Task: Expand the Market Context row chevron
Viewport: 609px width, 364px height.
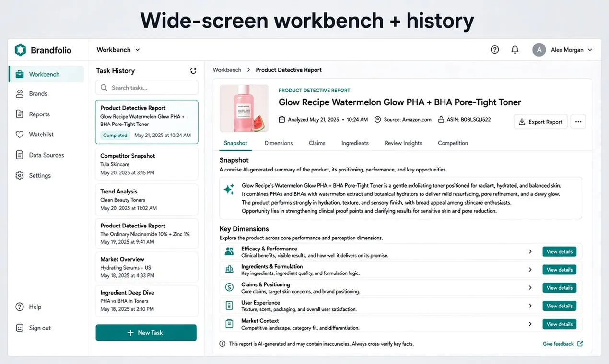Action: (x=530, y=324)
